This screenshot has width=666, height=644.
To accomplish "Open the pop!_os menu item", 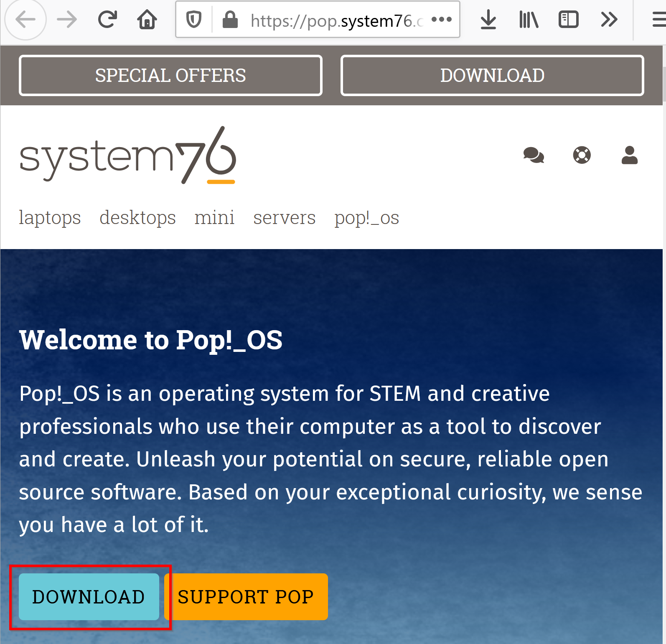I will 366,218.
